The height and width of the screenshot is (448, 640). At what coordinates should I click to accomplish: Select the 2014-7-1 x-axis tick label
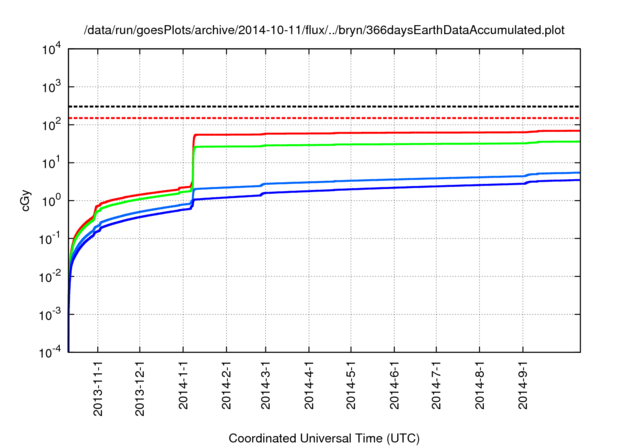pos(436,385)
